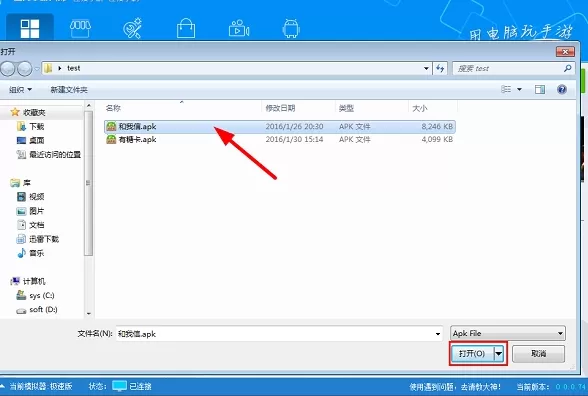The width and height of the screenshot is (588, 396).
Task: Open recent pages dropdown beside nav arrows
Action: [x=37, y=69]
